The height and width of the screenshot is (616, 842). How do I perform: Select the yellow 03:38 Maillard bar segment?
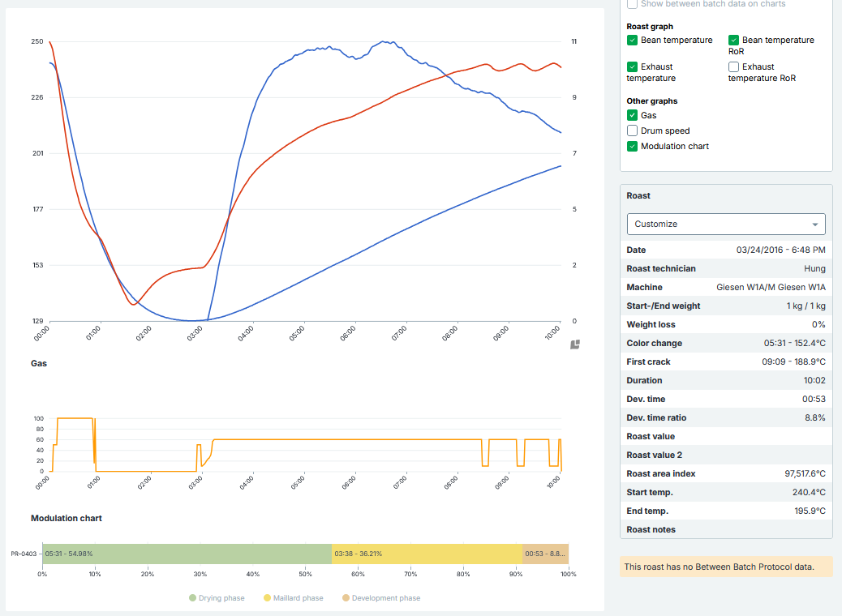coord(427,554)
